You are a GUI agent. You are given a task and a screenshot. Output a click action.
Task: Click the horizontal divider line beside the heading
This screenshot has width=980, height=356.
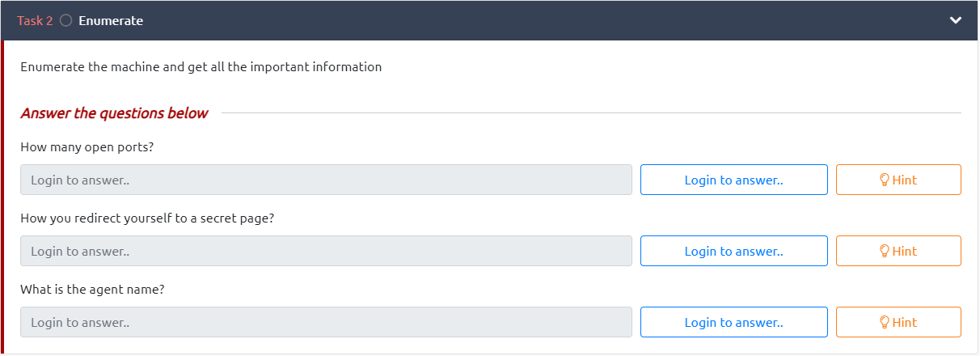[x=590, y=113]
